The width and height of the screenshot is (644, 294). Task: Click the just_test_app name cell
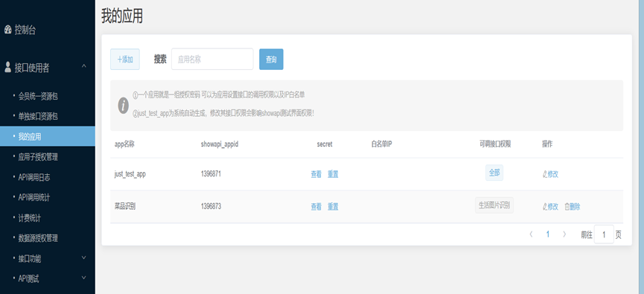click(x=130, y=174)
